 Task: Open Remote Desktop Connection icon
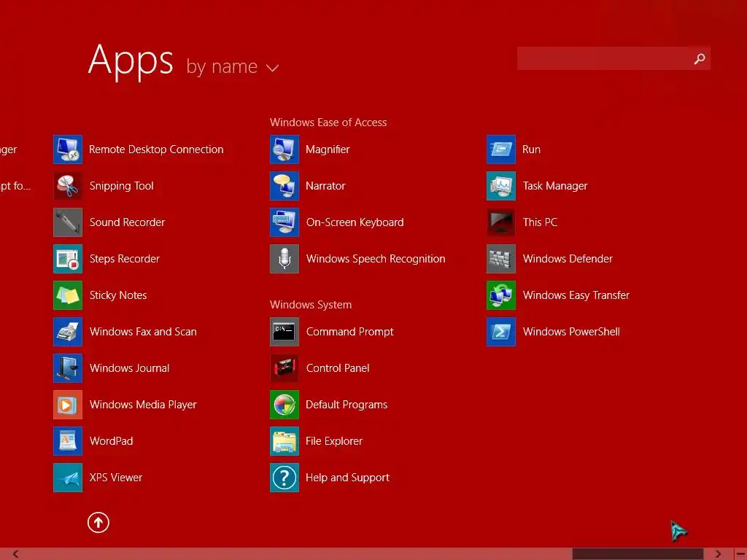click(x=68, y=149)
